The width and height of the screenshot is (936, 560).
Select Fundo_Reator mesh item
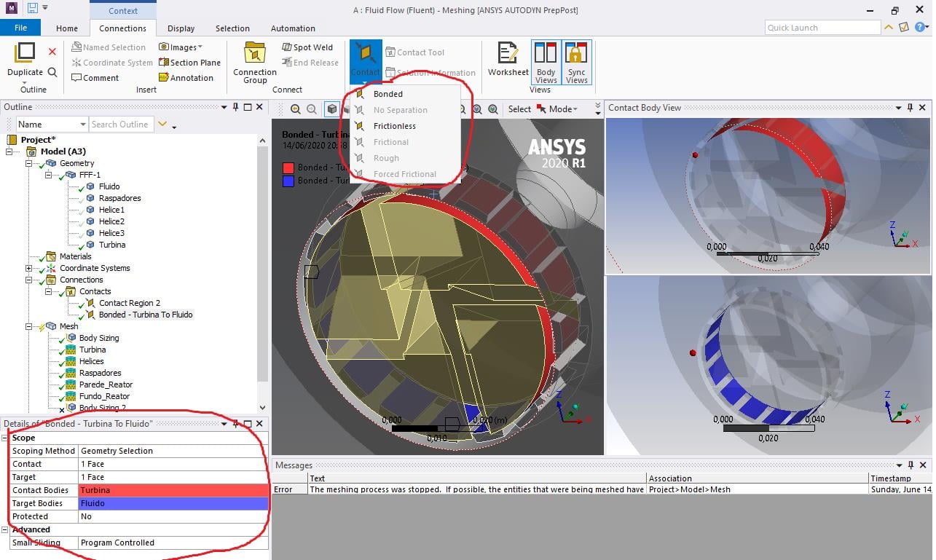[105, 396]
